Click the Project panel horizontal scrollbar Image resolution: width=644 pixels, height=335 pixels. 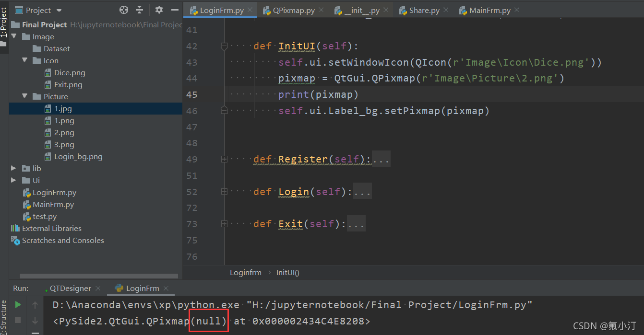pyautogui.click(x=100, y=276)
